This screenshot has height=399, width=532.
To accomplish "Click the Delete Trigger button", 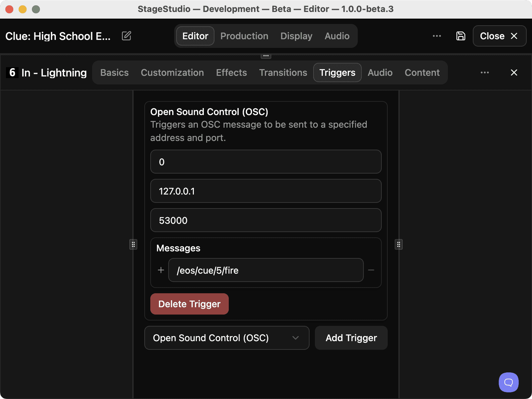I will [x=190, y=304].
